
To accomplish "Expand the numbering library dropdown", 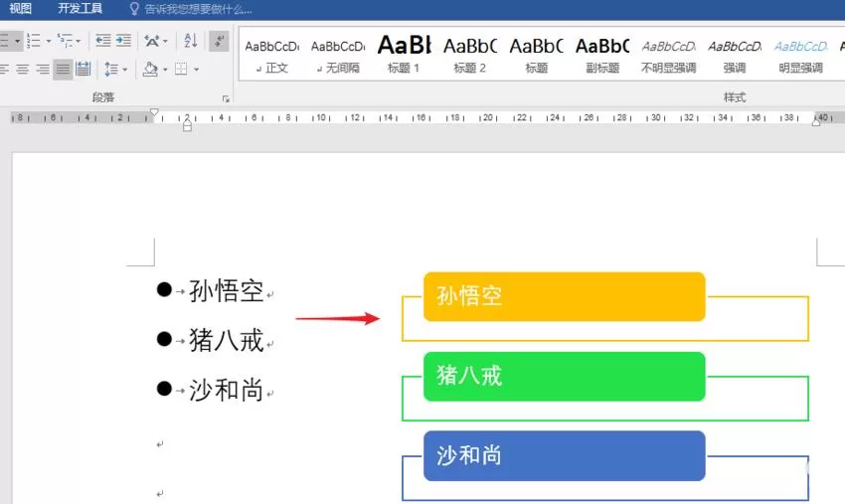I will pos(48,41).
